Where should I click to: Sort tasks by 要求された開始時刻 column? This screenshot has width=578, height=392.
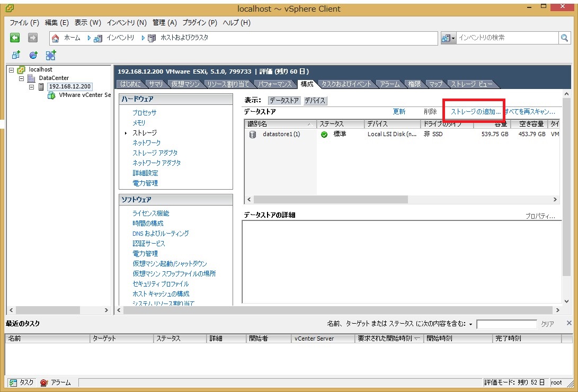click(x=389, y=338)
